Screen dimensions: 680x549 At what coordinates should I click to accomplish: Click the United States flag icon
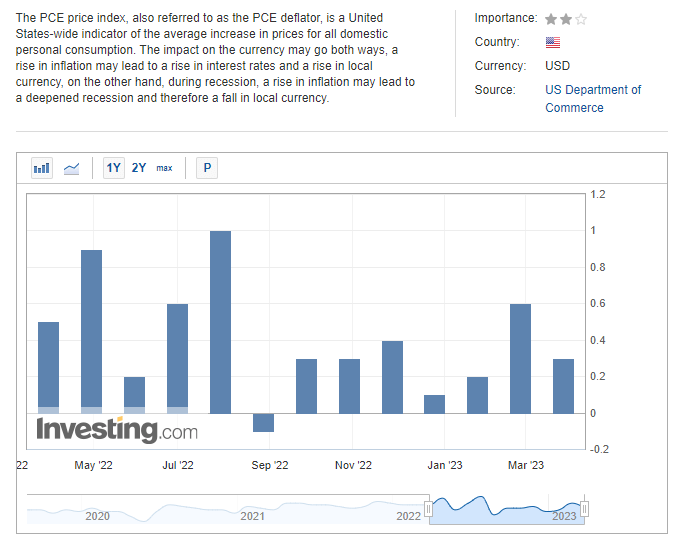coord(553,42)
